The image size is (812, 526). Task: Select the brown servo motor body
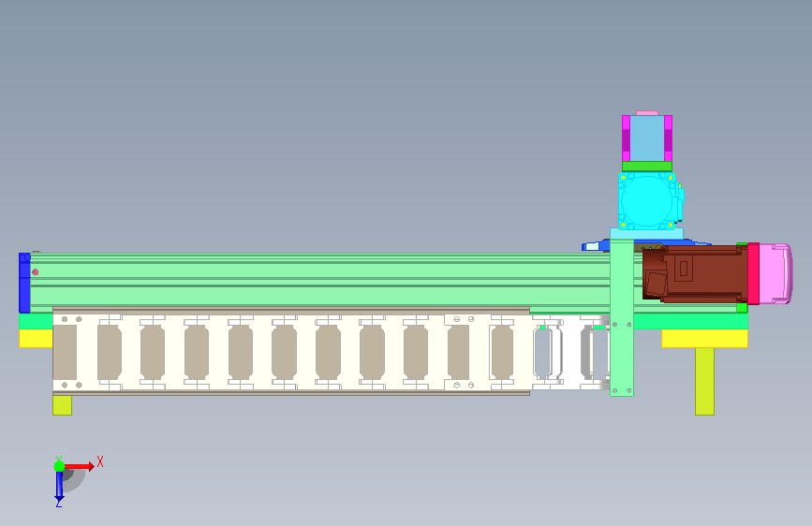[695, 274]
